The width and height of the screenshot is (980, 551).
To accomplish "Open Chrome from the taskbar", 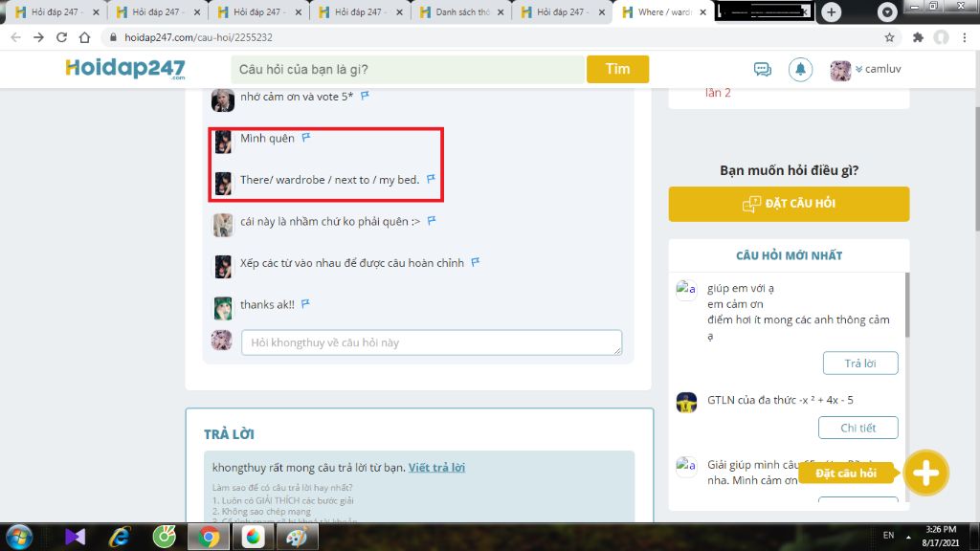I will (209, 537).
